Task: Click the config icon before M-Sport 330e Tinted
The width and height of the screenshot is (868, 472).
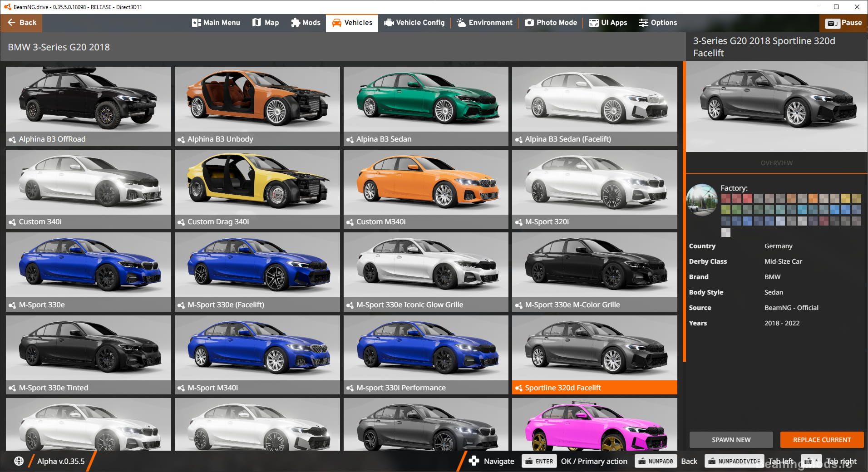Action: click(12, 388)
